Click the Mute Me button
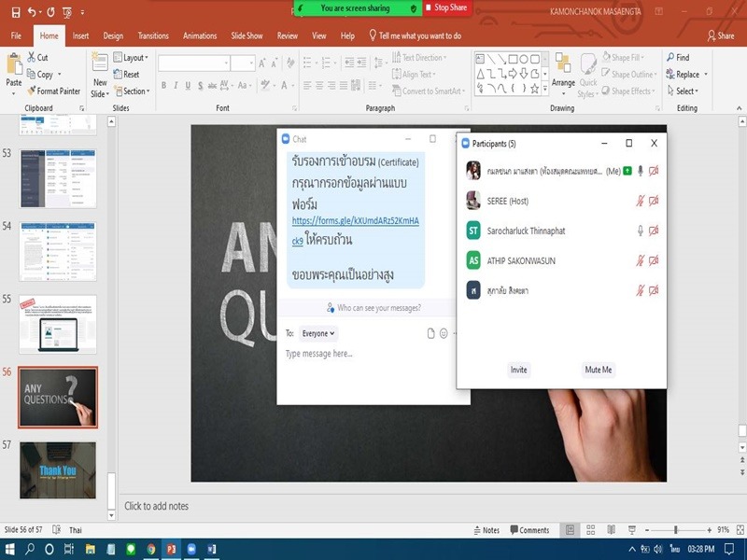 [x=598, y=370]
